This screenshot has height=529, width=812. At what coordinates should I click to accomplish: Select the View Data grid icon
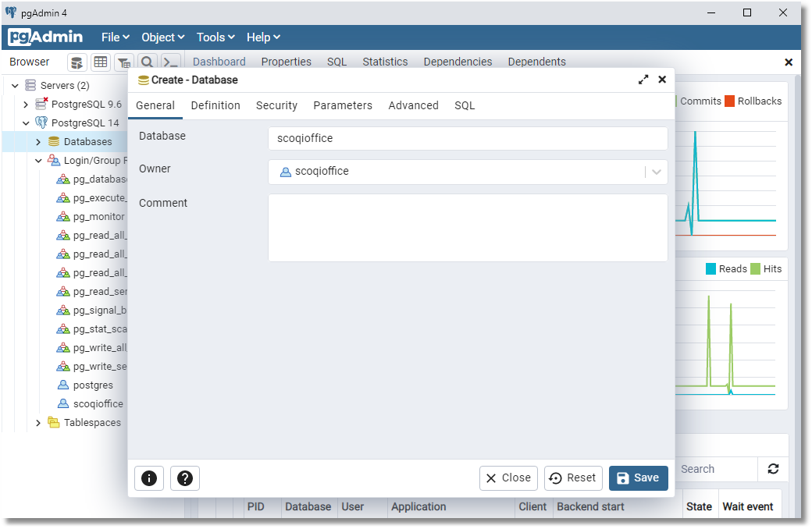tap(100, 62)
